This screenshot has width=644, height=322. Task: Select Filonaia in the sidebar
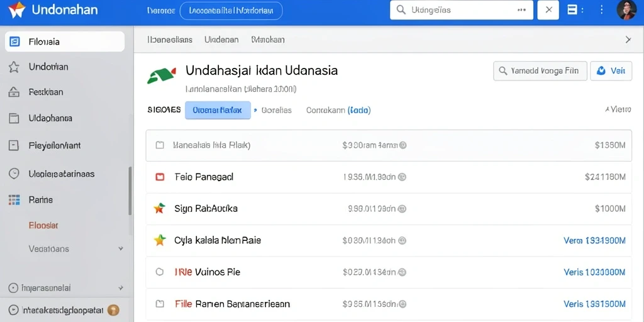[x=65, y=42]
